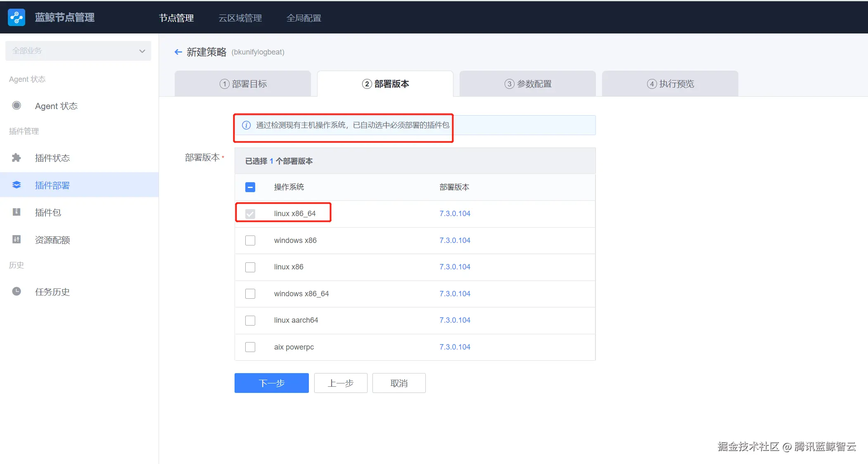Screen dimensions: 868x464
Task: Open Agent 状态 in the sidebar
Action: click(x=79, y=106)
